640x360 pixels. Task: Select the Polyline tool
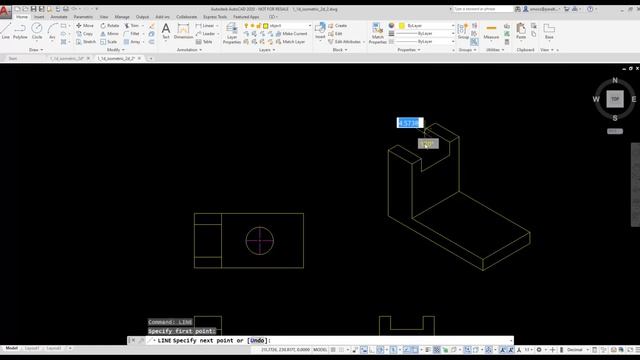click(20, 31)
